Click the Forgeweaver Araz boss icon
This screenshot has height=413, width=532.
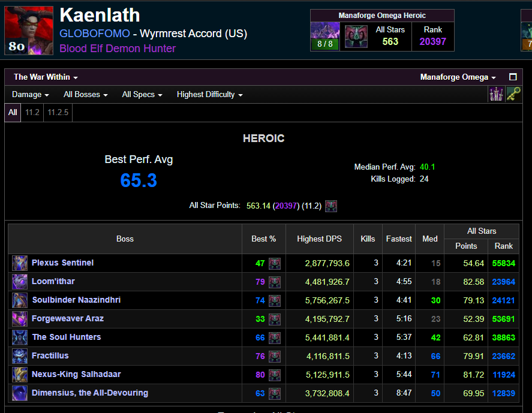(20, 319)
